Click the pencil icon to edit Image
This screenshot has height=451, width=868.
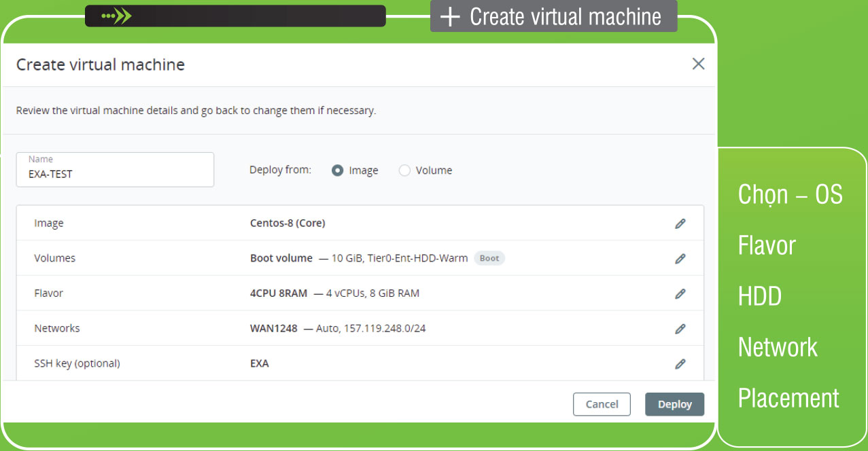point(680,223)
